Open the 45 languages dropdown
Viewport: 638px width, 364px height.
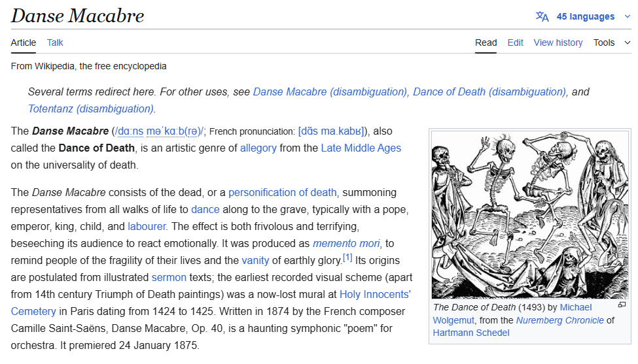(585, 16)
